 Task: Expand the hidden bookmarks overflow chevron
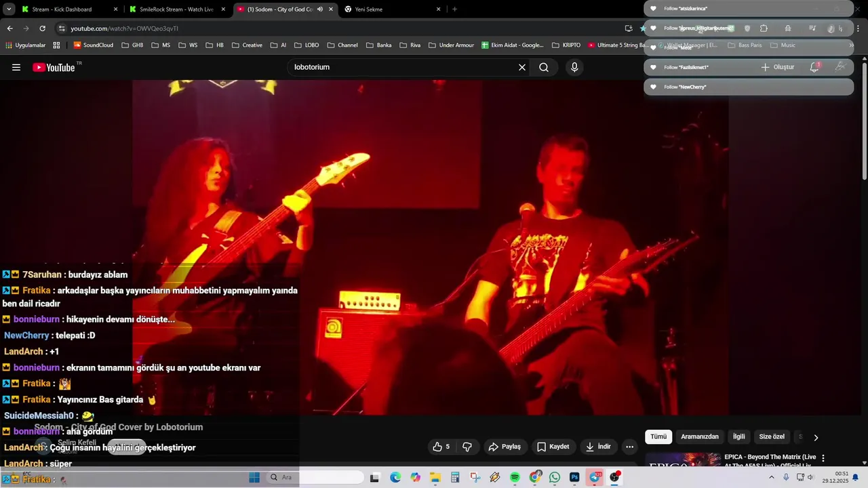click(x=851, y=45)
